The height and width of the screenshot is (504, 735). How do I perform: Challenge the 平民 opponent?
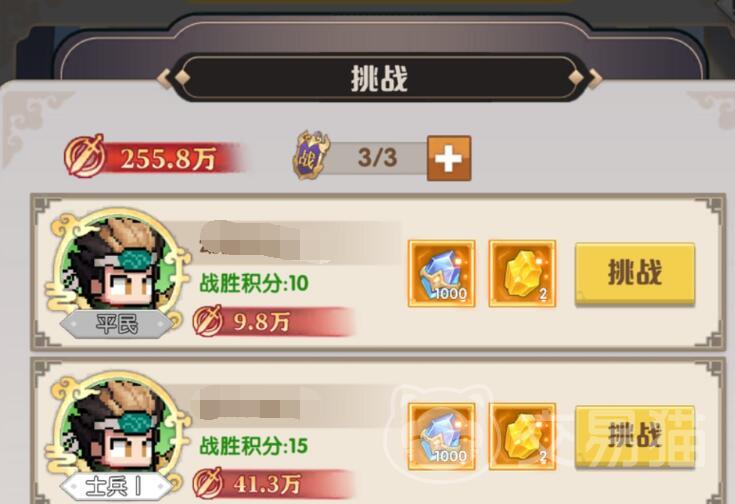[x=635, y=273]
